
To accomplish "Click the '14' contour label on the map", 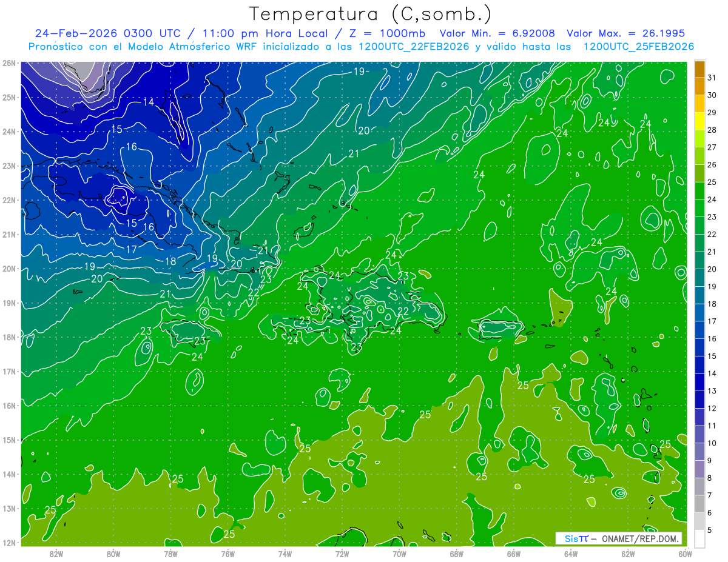I will click(x=148, y=102).
